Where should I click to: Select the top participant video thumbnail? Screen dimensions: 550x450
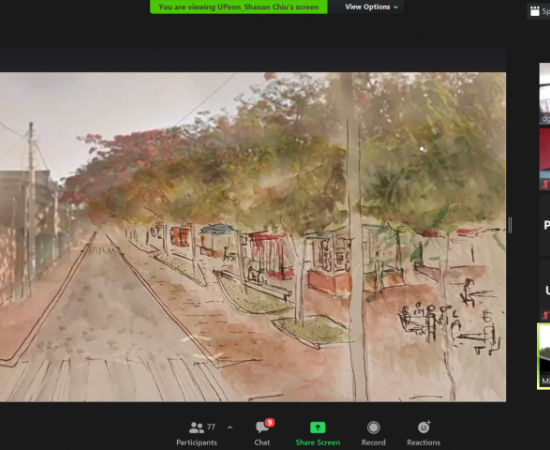coord(545,93)
